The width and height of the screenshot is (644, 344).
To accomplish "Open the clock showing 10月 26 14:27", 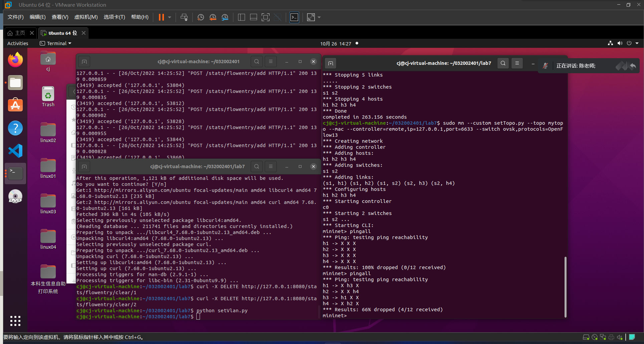I will (x=336, y=44).
